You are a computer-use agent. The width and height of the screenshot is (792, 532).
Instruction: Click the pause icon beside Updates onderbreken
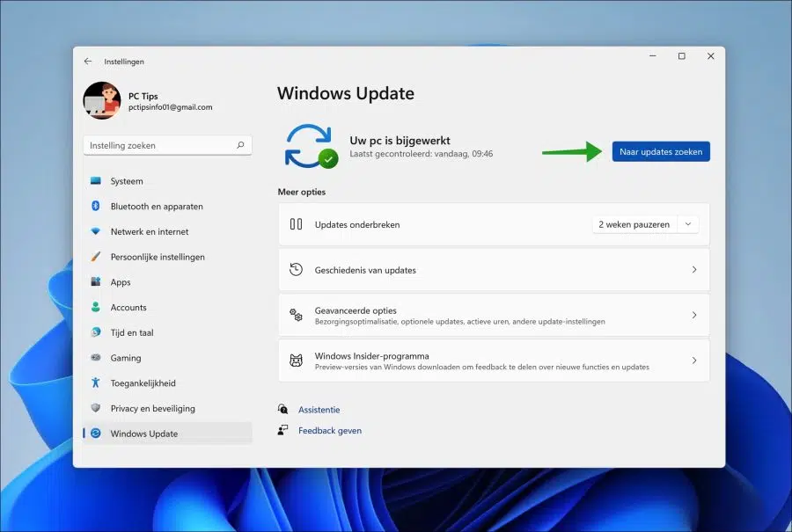tap(296, 224)
